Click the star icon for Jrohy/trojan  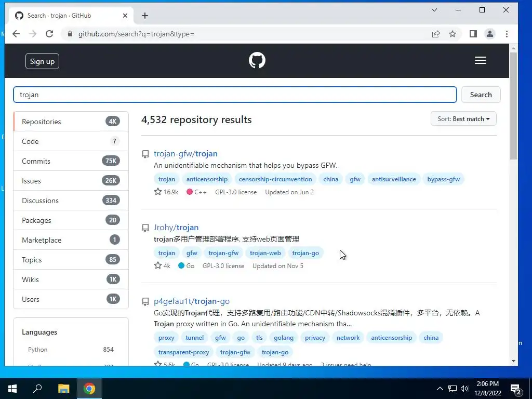pos(158,265)
